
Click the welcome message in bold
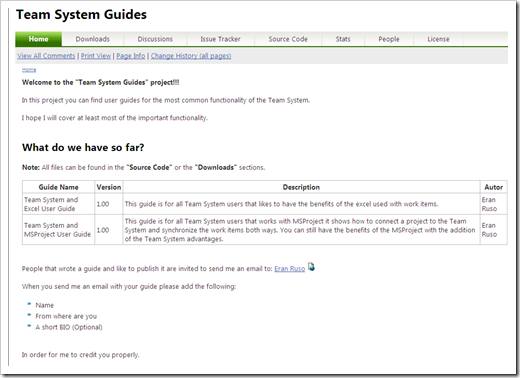(100, 82)
